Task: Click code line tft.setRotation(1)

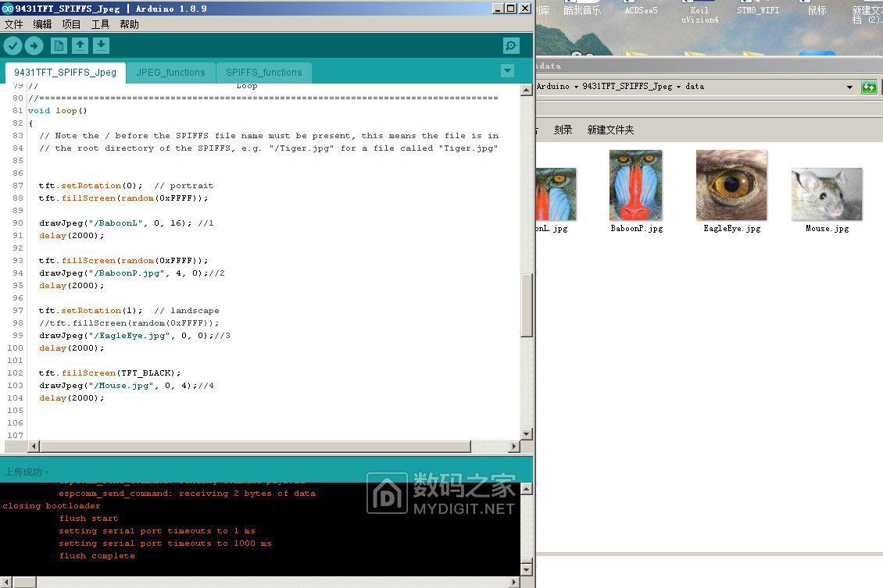Action: (x=129, y=311)
